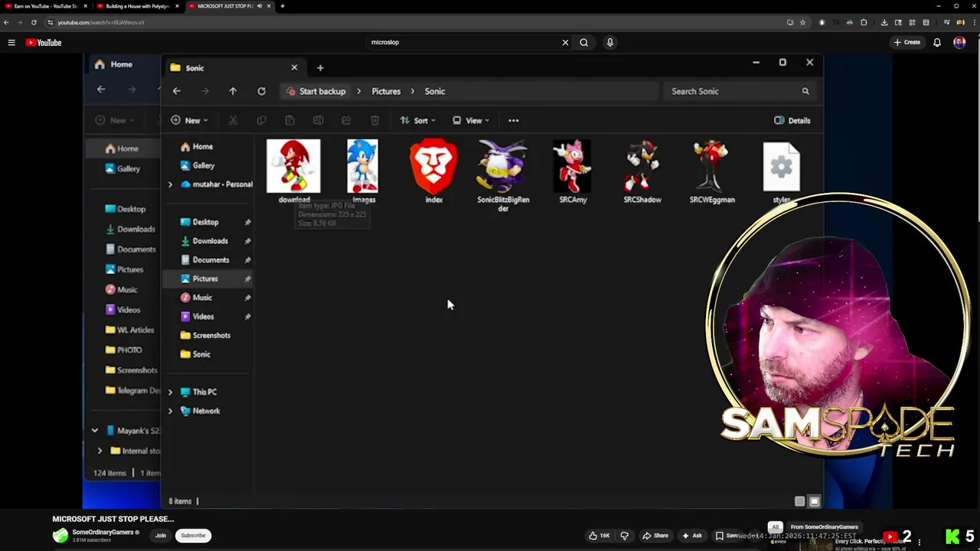
Task: Click the Rename toolbar icon
Action: [318, 120]
